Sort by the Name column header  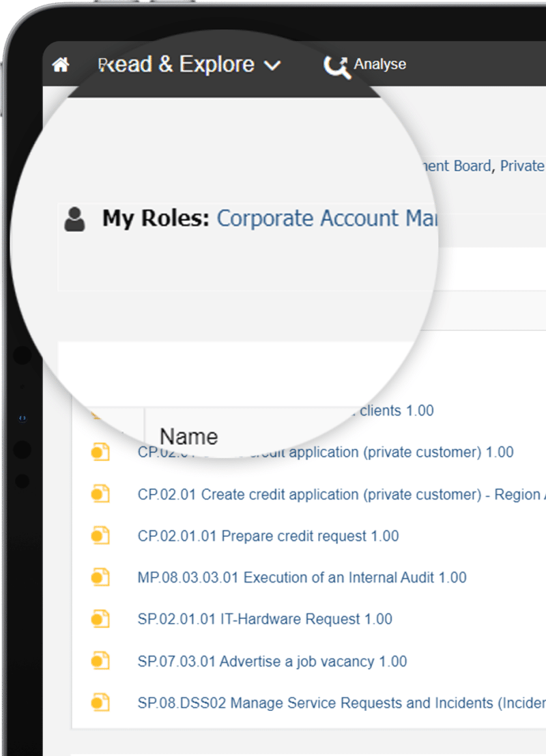click(188, 436)
